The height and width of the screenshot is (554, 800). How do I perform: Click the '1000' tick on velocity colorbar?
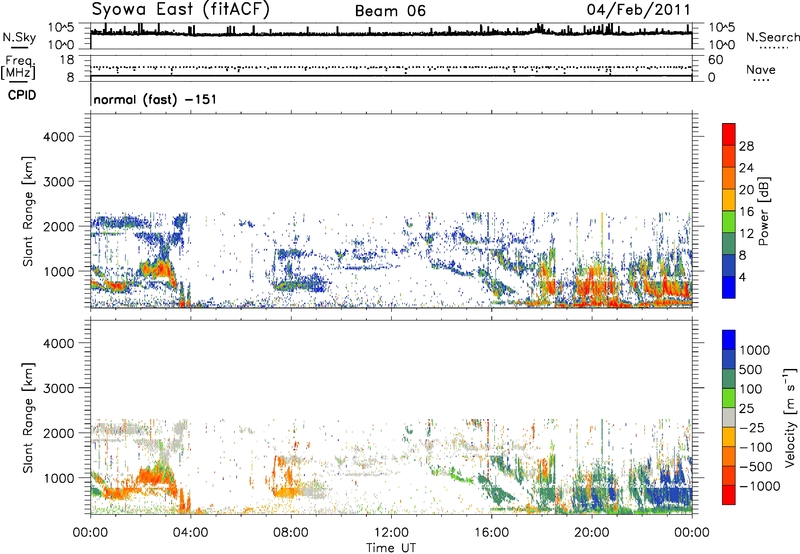point(754,350)
